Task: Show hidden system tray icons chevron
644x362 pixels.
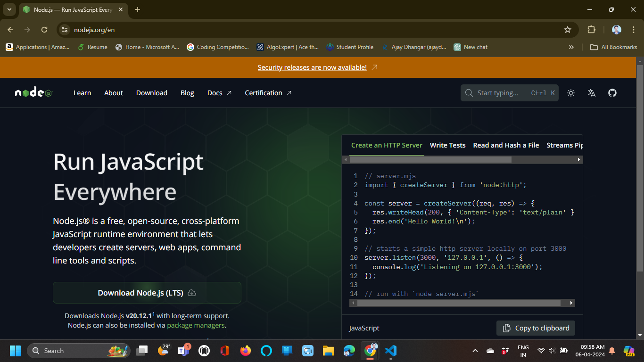Action: (x=475, y=351)
